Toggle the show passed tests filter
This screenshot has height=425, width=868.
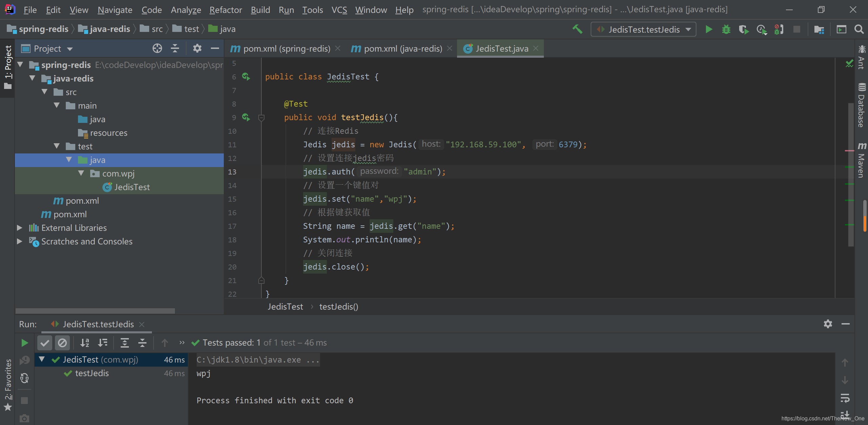pyautogui.click(x=46, y=342)
